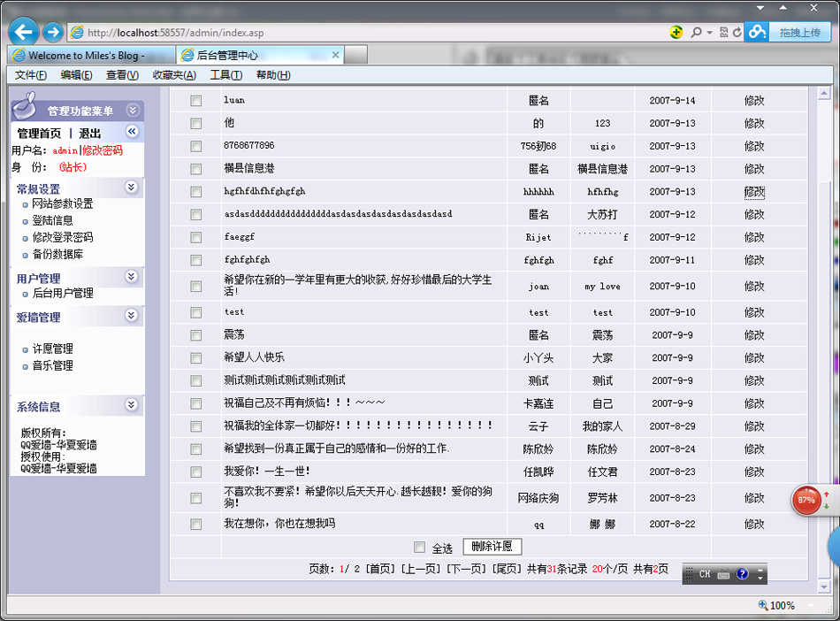840x621 pixels.
Task: Open the blank new tab button
Action: click(355, 55)
